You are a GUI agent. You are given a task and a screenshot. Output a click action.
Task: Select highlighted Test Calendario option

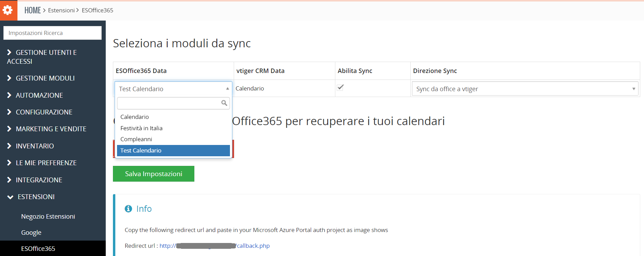click(173, 150)
